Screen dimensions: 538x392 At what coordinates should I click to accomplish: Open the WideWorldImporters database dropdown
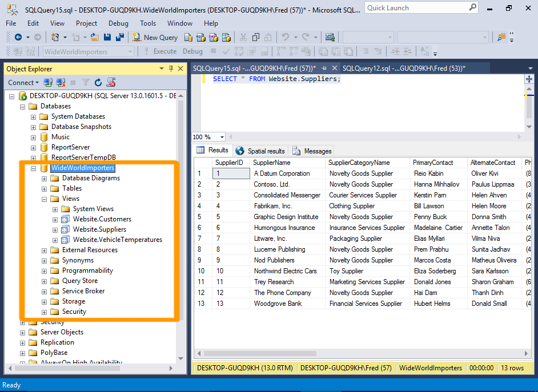tap(130, 51)
